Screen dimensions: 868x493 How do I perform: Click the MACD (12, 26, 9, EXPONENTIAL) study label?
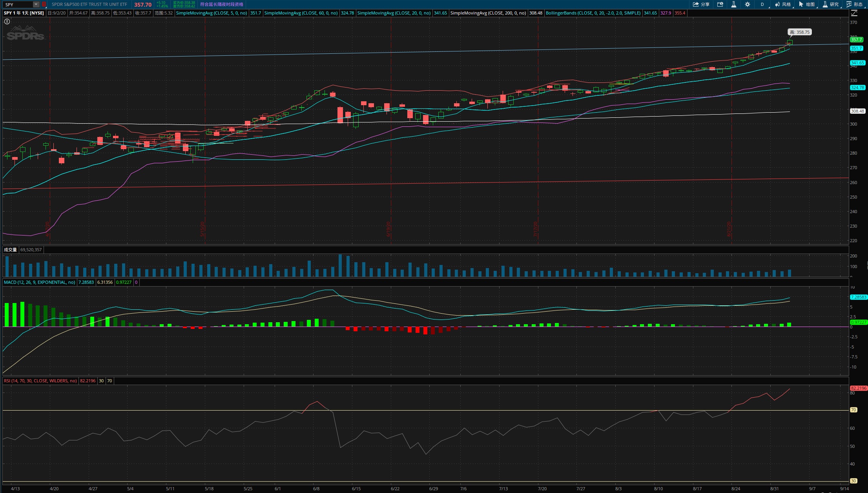(x=39, y=282)
